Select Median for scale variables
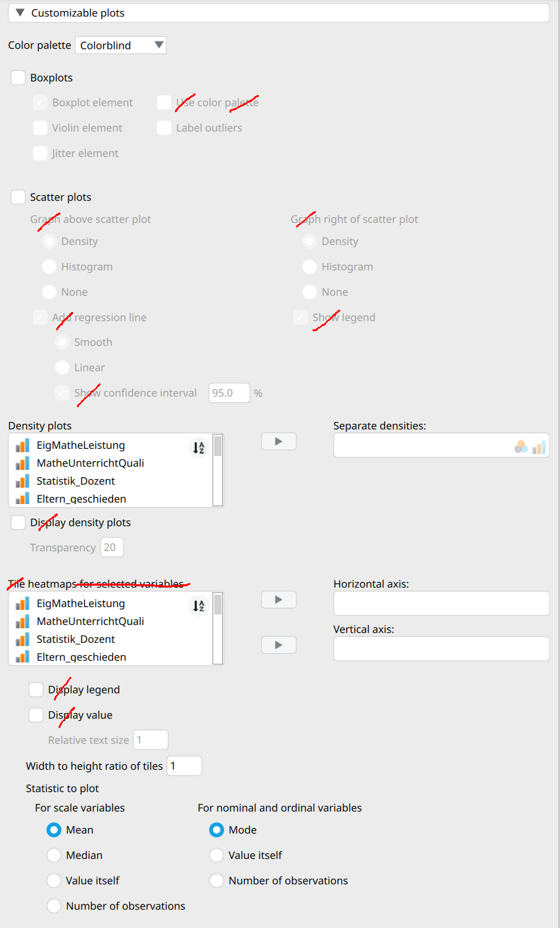Image resolution: width=560 pixels, height=928 pixels. (x=54, y=855)
